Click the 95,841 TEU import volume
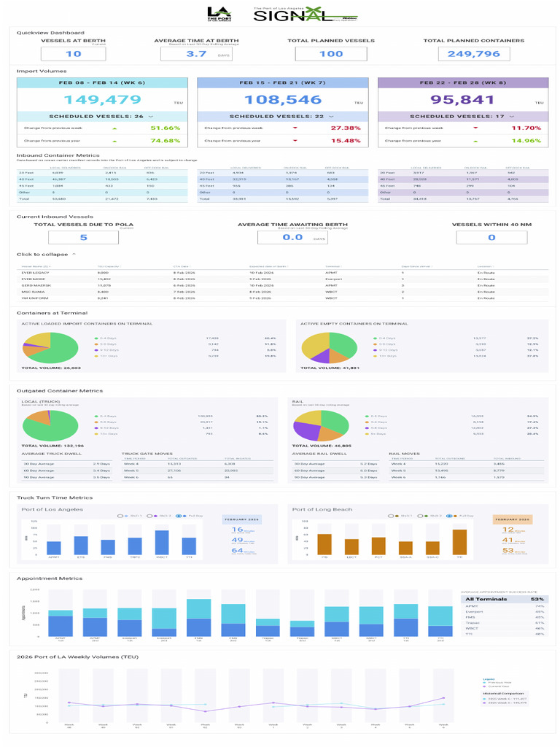This screenshot has width=560, height=747. (462, 99)
